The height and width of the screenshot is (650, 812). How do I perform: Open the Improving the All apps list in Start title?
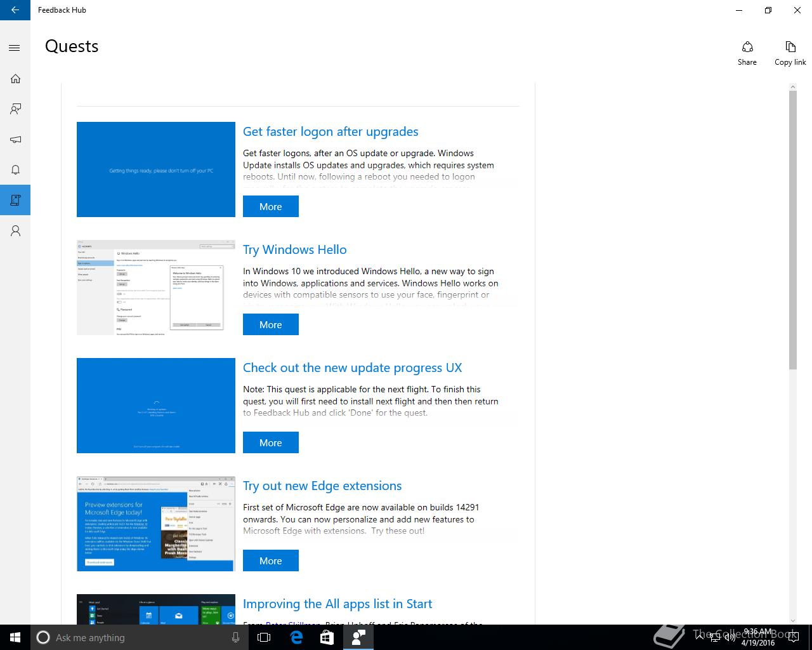pyautogui.click(x=337, y=604)
